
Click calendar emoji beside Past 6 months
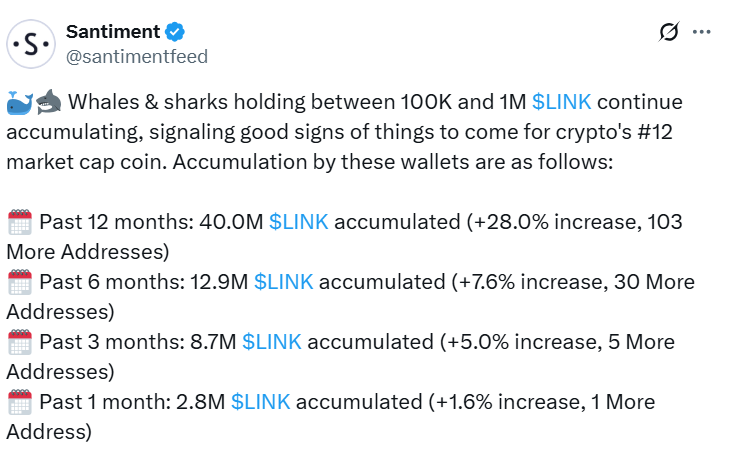click(x=19, y=282)
